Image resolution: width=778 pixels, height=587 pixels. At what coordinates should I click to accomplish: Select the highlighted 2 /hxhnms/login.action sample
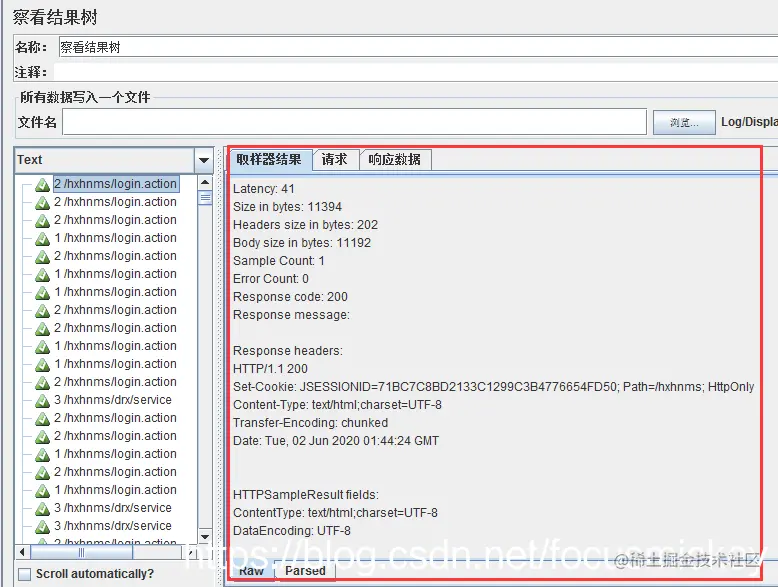click(116, 184)
